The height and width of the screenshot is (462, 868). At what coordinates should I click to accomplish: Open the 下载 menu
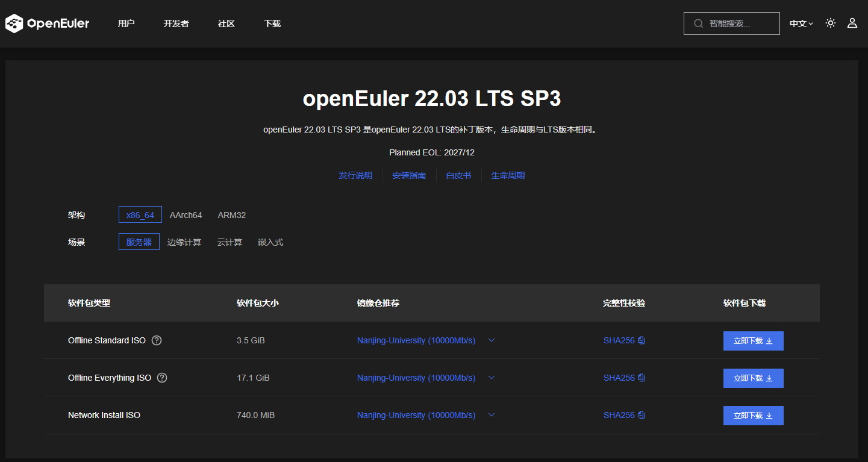pyautogui.click(x=272, y=23)
